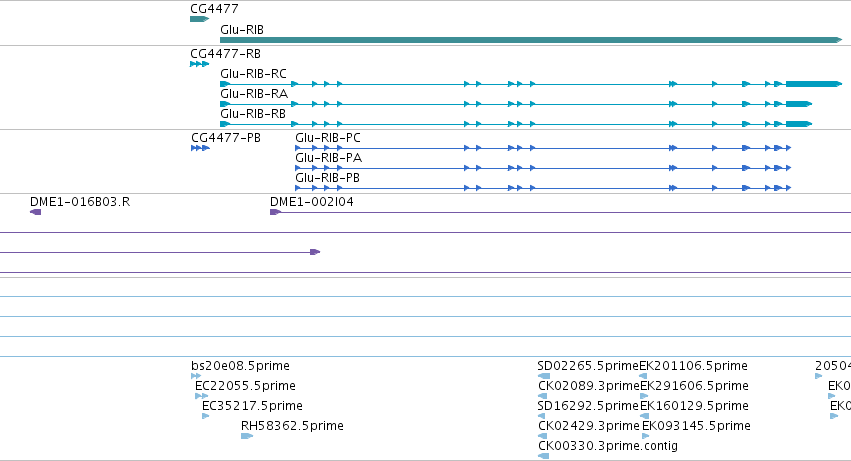The height and width of the screenshot is (461, 851).
Task: Click the CK02429.3prime EST arrow glyph
Action: click(x=542, y=436)
